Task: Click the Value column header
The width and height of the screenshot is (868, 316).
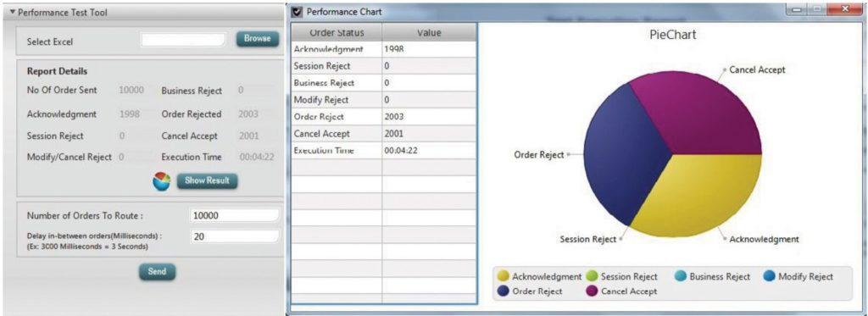Action: point(429,33)
